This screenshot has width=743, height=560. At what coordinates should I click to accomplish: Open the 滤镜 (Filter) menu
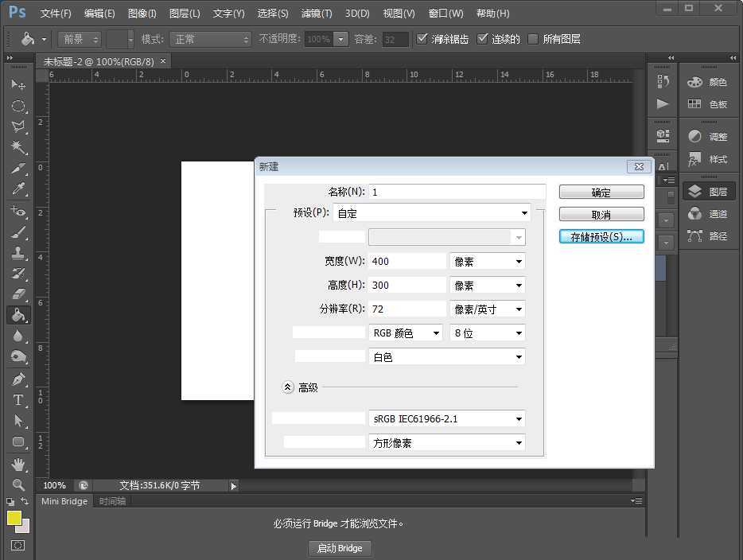tap(315, 13)
